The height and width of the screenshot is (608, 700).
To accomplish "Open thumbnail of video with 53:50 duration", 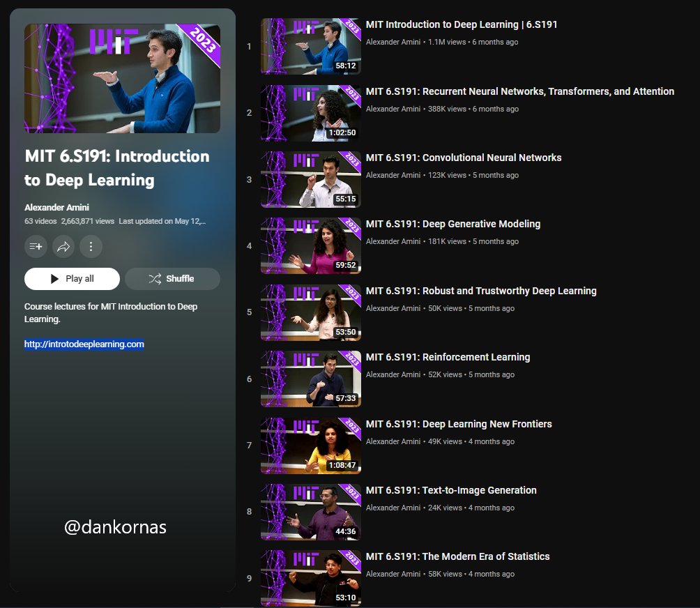I will [311, 312].
